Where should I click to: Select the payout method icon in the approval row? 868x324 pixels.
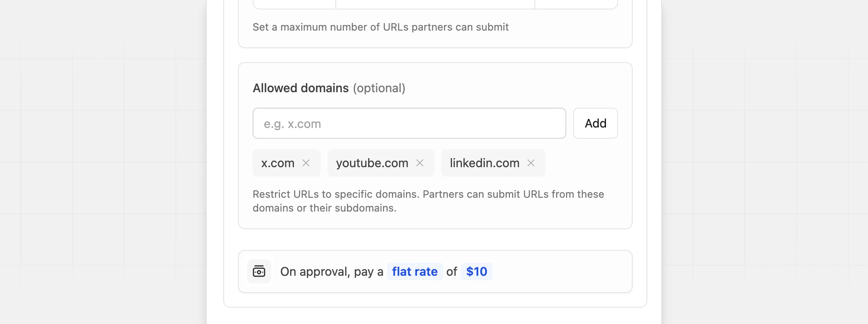click(259, 271)
